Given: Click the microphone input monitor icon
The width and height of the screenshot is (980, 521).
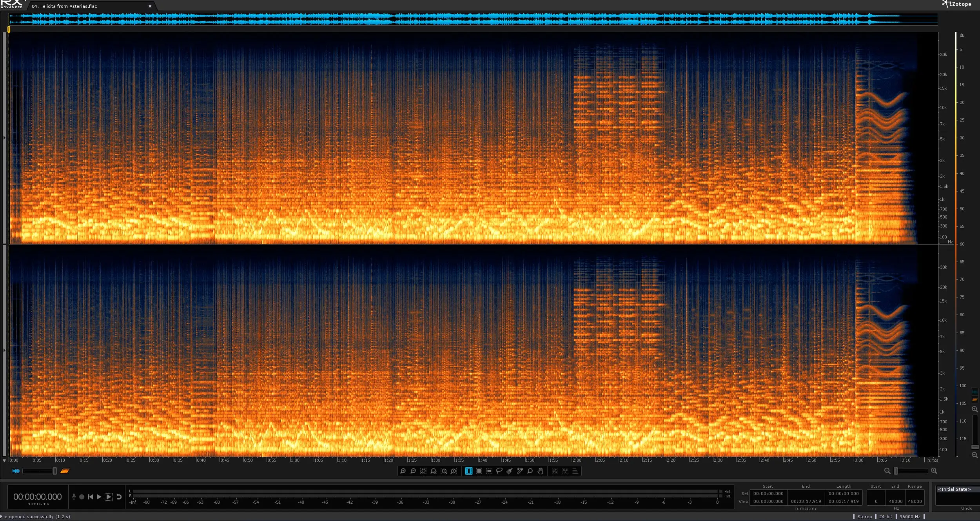Looking at the screenshot, I should (x=74, y=497).
